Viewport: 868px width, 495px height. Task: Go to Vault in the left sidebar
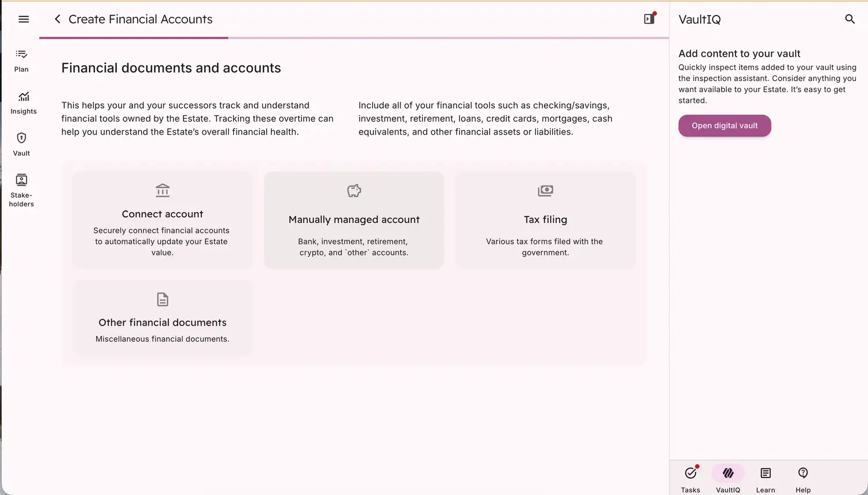(21, 144)
